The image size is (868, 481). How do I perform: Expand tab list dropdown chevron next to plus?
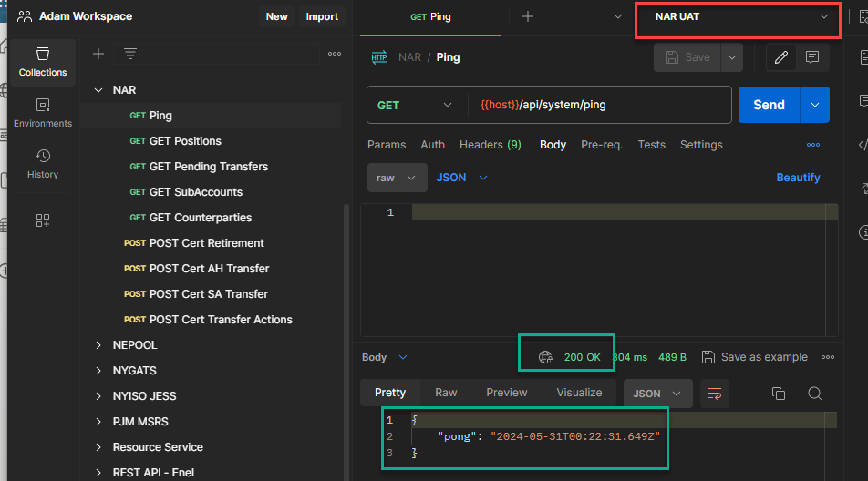tap(618, 16)
